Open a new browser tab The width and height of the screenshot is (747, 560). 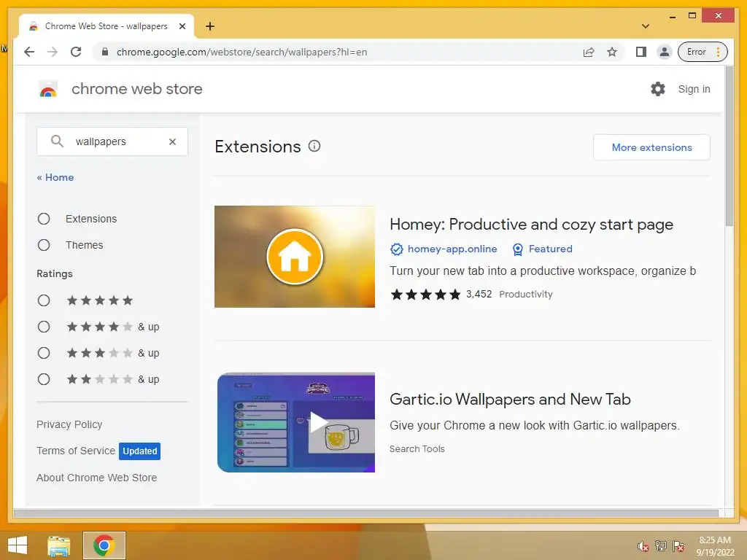pos(210,26)
